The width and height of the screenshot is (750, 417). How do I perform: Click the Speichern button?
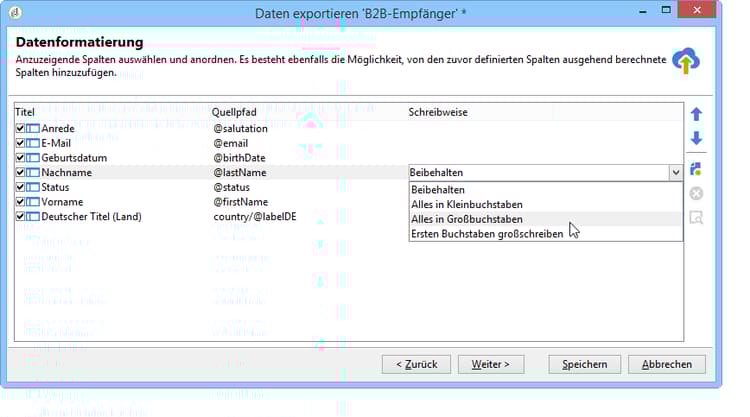coord(585,364)
